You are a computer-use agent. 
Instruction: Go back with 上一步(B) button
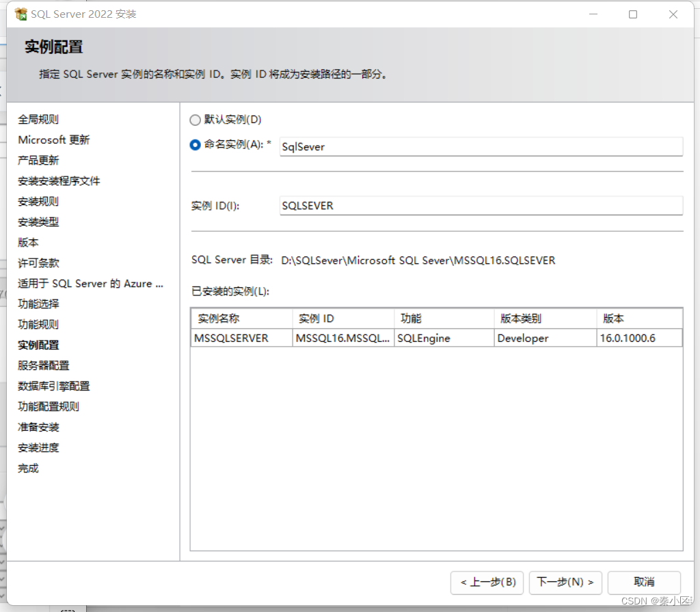487,582
